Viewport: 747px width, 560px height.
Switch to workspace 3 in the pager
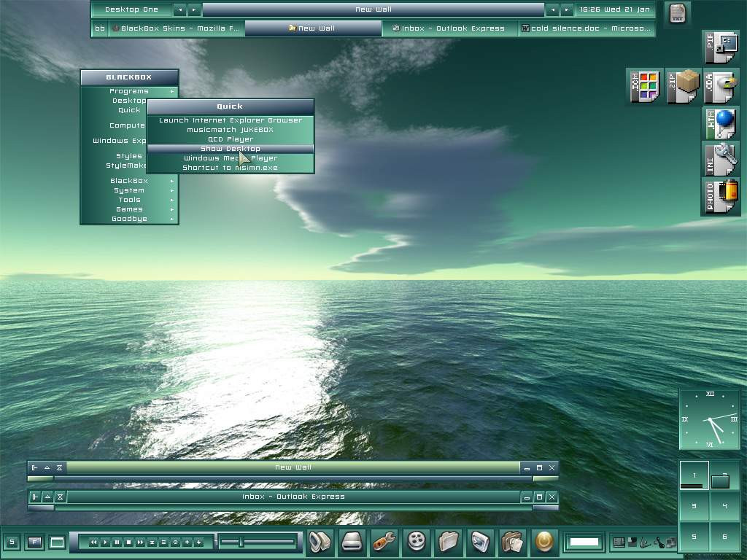pyautogui.click(x=694, y=506)
